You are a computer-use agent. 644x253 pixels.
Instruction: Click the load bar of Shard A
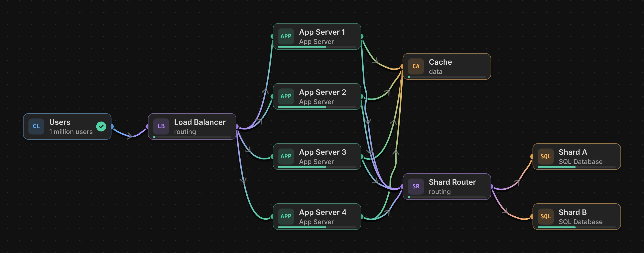click(576, 167)
